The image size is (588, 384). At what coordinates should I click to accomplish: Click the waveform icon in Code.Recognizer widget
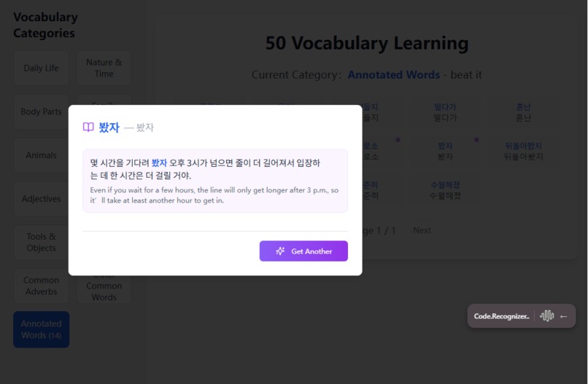point(546,316)
